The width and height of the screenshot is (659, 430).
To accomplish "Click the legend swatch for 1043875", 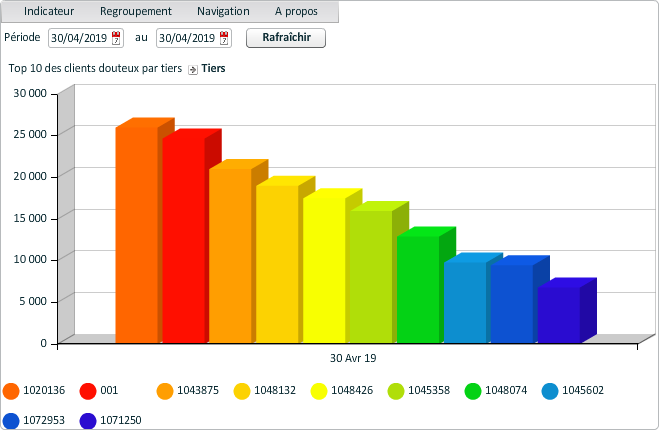I will 165,391.
